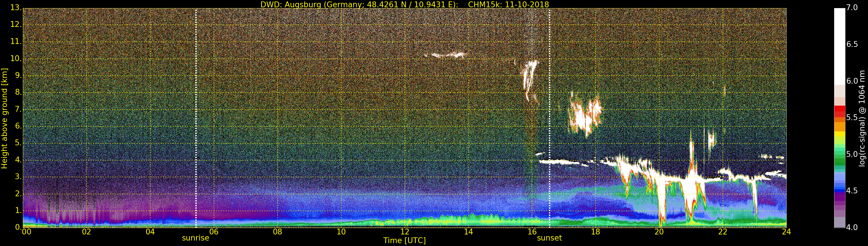868x246 pixels.
Task: Click the time axis tick label '02'
Action: click(x=87, y=232)
